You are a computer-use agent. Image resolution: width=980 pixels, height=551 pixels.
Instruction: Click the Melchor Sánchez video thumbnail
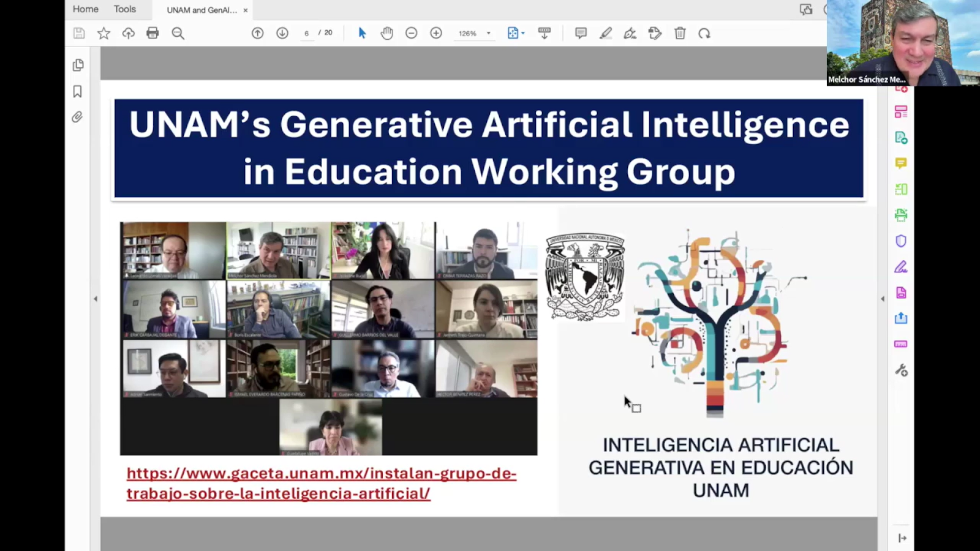[x=903, y=43]
